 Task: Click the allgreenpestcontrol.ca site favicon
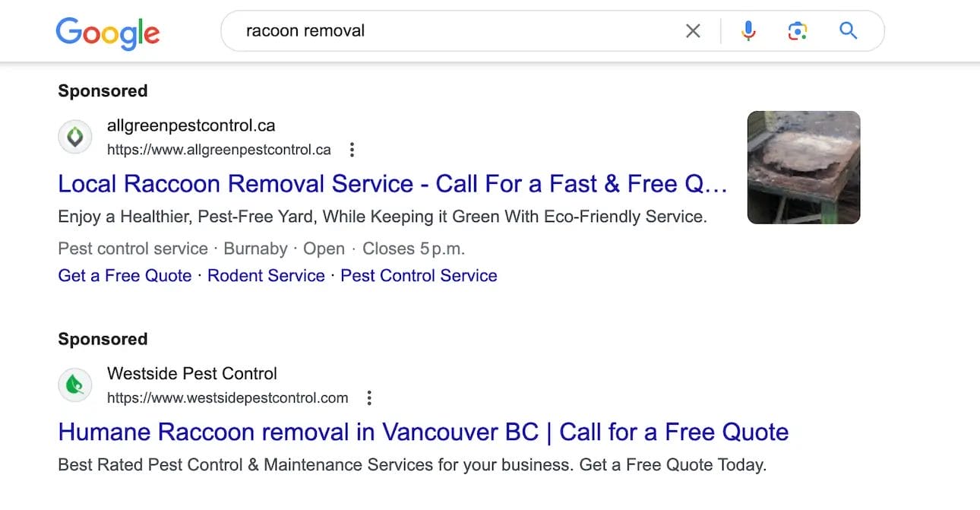click(x=75, y=137)
